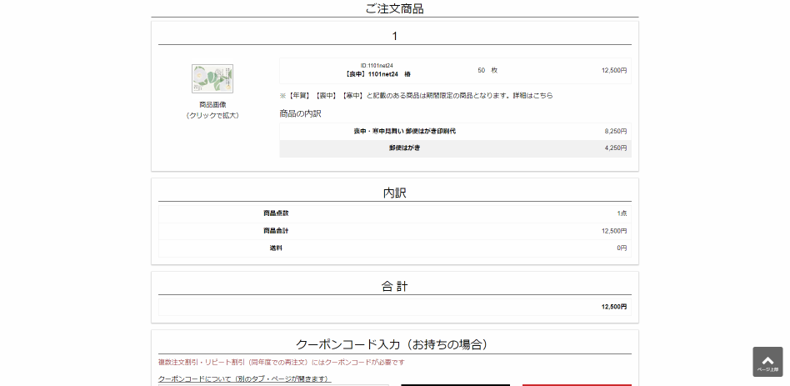
Task: Click the ID 1101net24 text
Action: point(377,66)
